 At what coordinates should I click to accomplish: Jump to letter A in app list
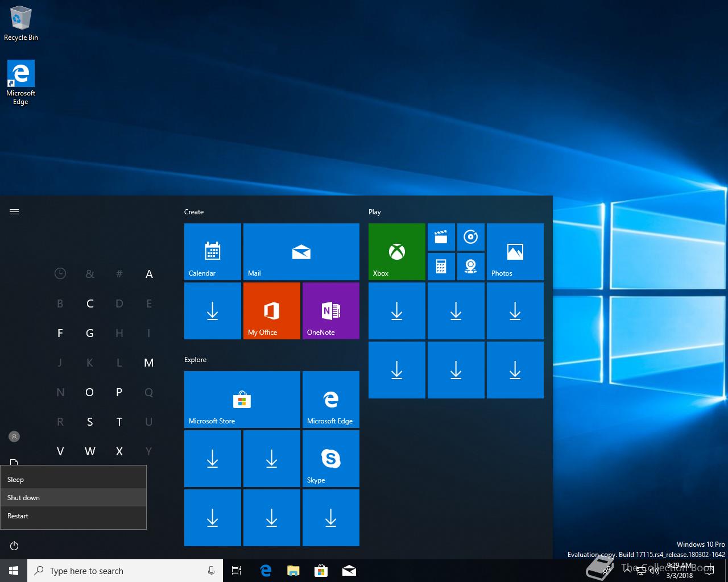pos(149,274)
